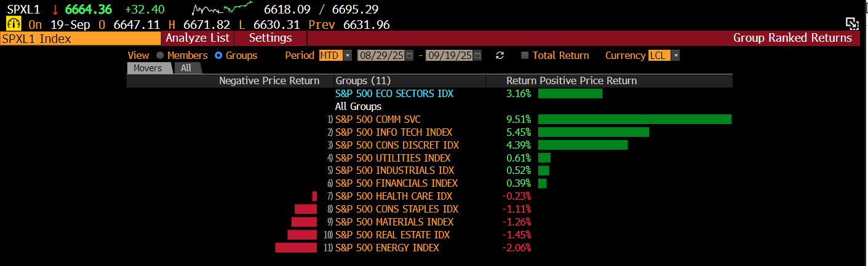This screenshot has width=868, height=266.
Task: Open S&P 500 ENERGY INDEX group
Action: click(388, 248)
